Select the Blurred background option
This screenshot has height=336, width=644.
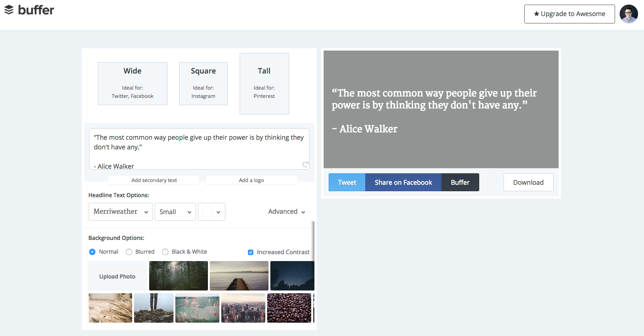click(x=129, y=252)
